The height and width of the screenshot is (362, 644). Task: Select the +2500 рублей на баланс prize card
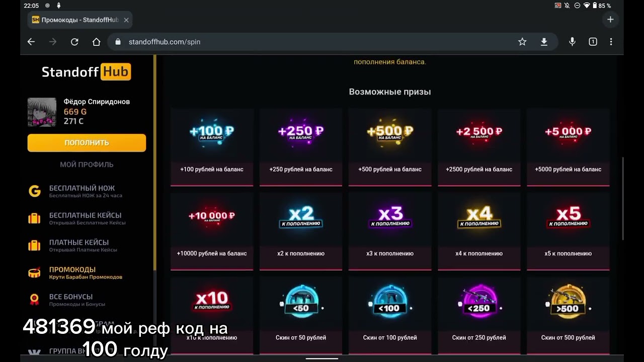479,147
